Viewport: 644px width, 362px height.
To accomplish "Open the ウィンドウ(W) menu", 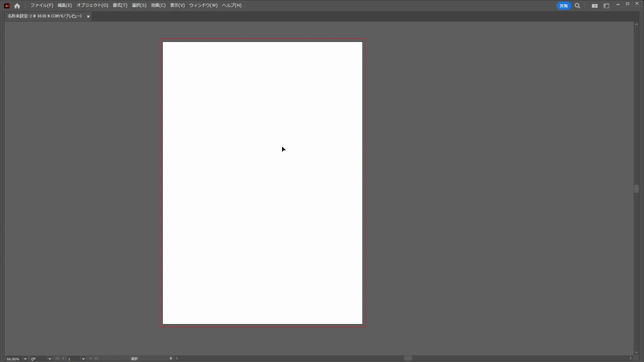I will pyautogui.click(x=203, y=5).
